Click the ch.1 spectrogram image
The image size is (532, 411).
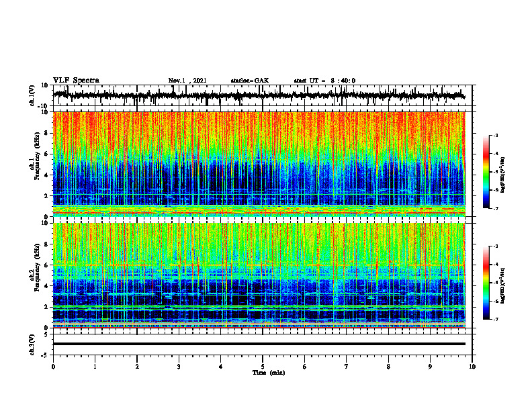[x=259, y=164]
